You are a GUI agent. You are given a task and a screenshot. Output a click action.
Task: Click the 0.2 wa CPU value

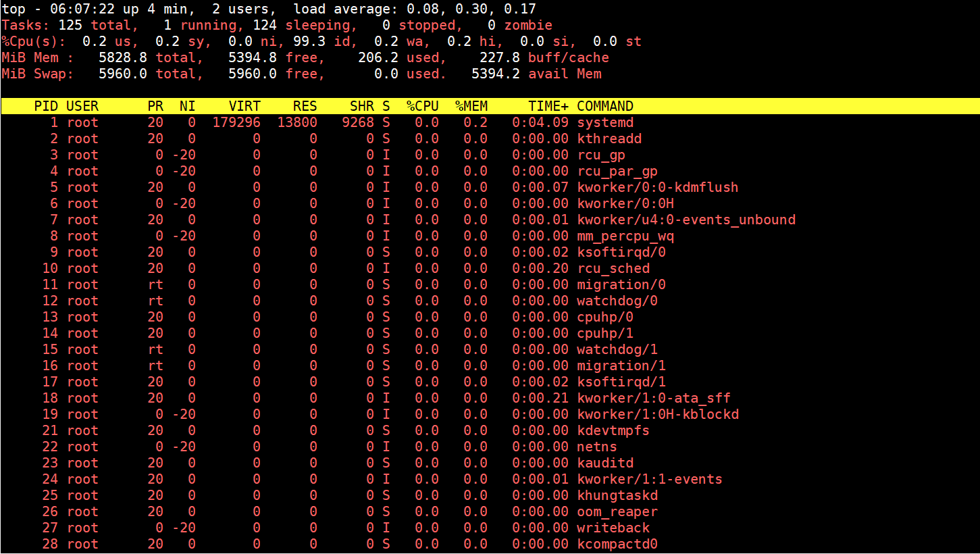pyautogui.click(x=386, y=41)
